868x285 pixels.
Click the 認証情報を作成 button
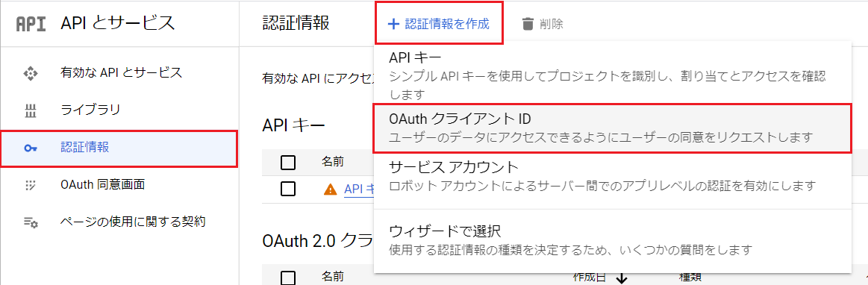439,24
